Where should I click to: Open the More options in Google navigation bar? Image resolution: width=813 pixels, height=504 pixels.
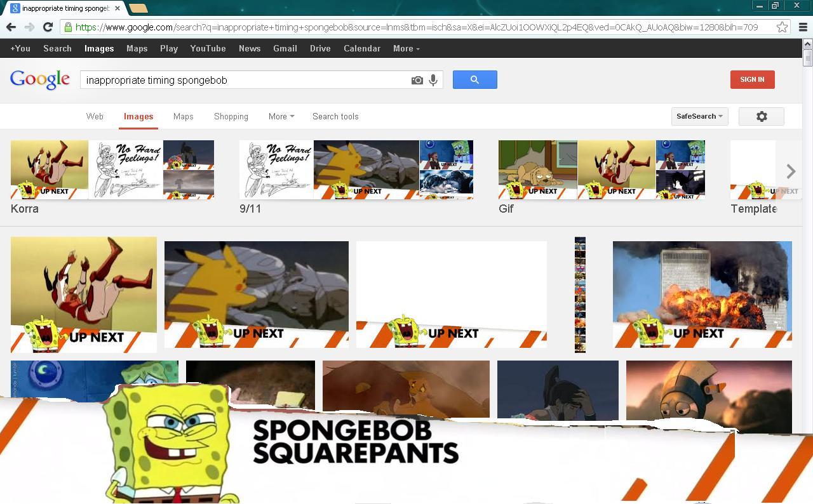[x=405, y=48]
